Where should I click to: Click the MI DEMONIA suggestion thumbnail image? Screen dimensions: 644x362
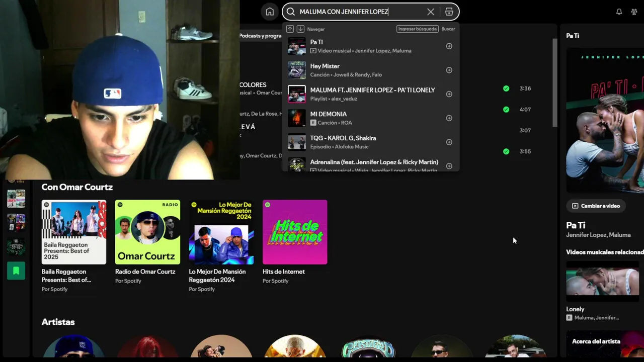[x=297, y=118]
